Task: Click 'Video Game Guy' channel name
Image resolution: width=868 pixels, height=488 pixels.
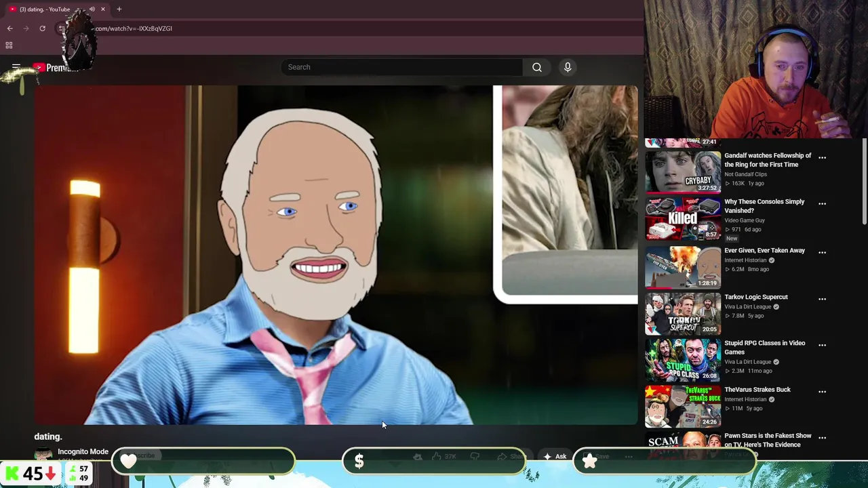Action: coord(745,220)
